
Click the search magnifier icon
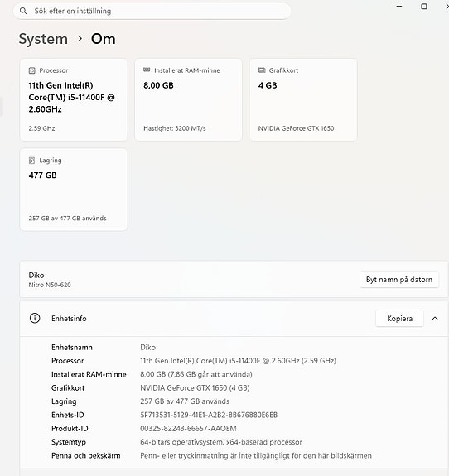(x=23, y=11)
